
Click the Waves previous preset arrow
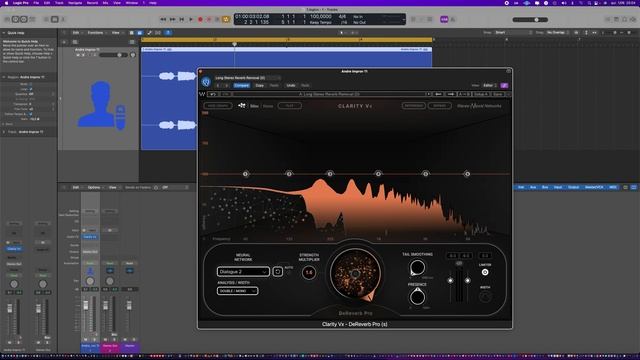click(438, 94)
